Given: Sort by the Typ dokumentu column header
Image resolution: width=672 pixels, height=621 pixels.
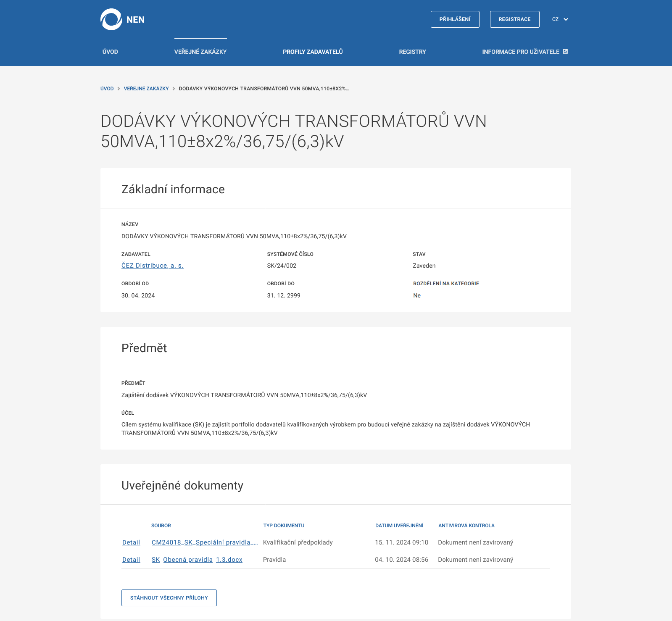Looking at the screenshot, I should coord(284,526).
